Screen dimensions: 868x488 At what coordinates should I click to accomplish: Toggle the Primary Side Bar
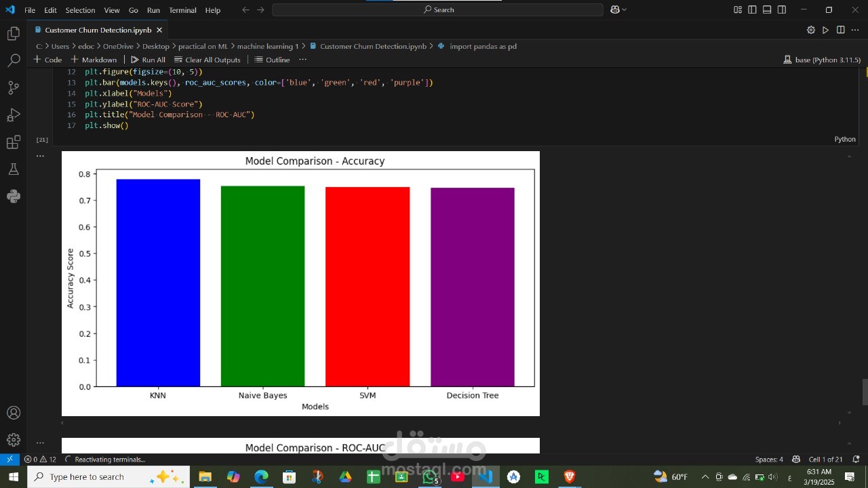tap(753, 9)
